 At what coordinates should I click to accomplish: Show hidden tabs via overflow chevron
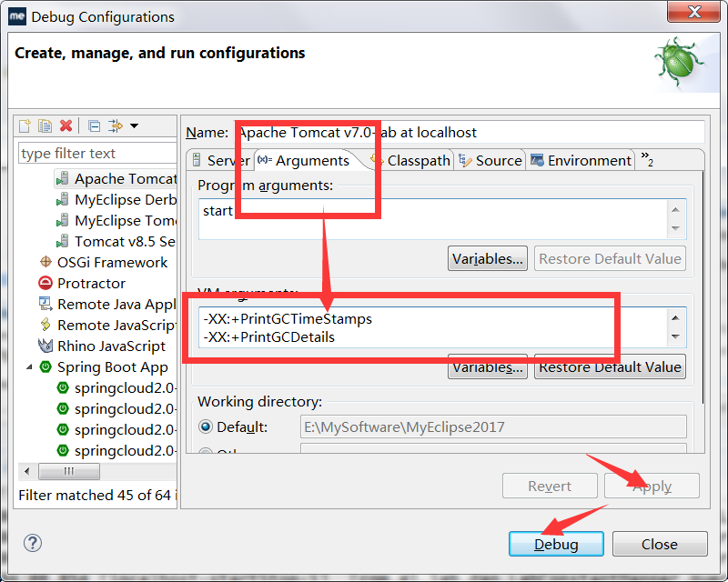click(647, 159)
